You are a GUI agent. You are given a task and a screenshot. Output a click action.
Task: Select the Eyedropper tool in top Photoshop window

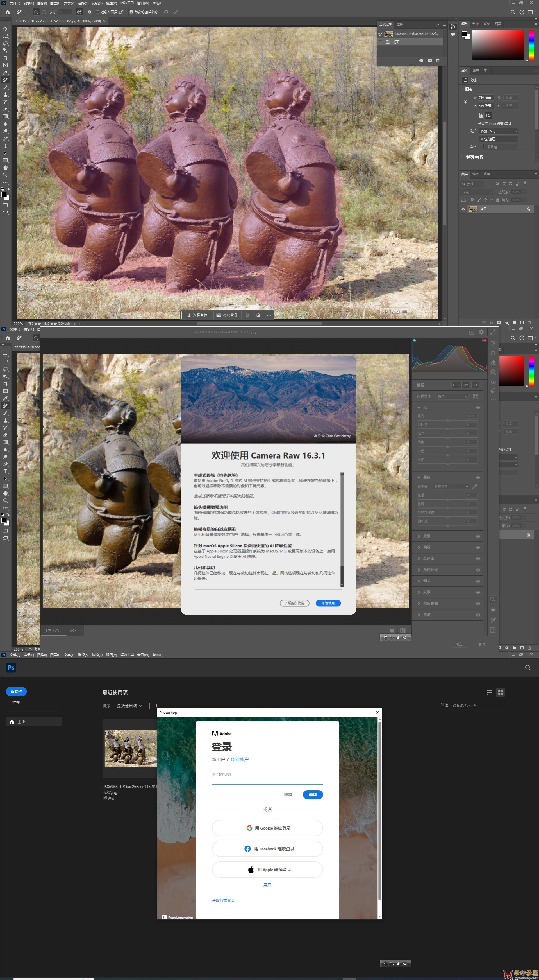pyautogui.click(x=5, y=73)
